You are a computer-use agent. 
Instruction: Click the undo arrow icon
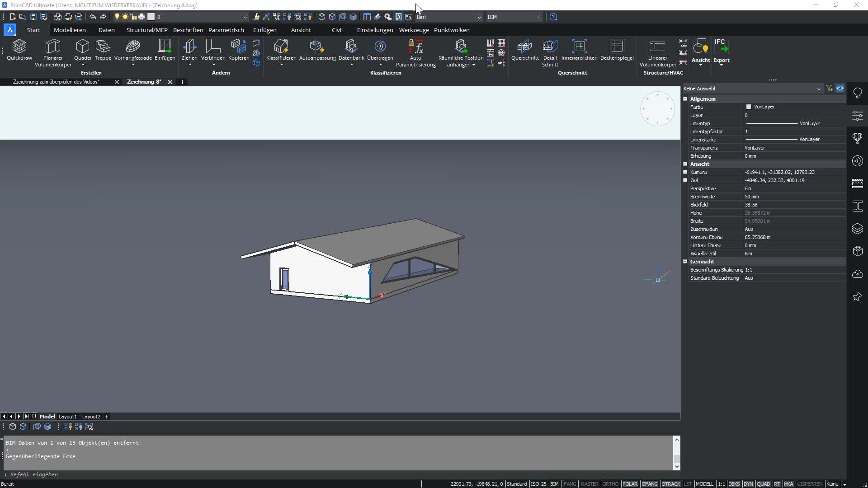[93, 17]
